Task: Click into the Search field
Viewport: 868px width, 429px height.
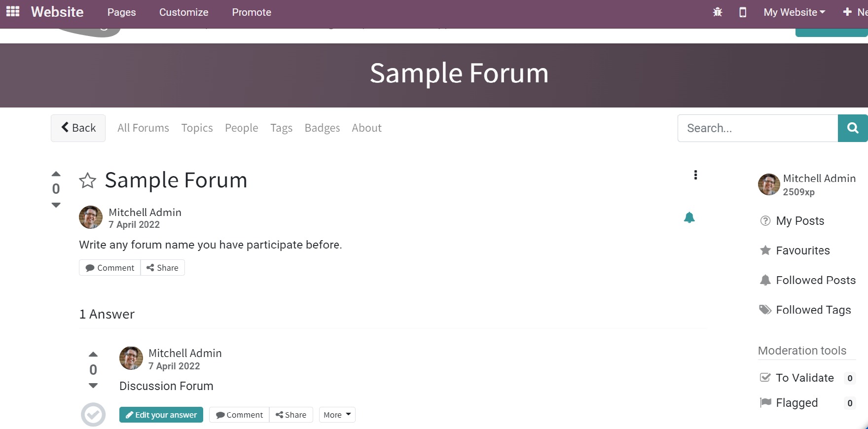Action: pyautogui.click(x=758, y=128)
